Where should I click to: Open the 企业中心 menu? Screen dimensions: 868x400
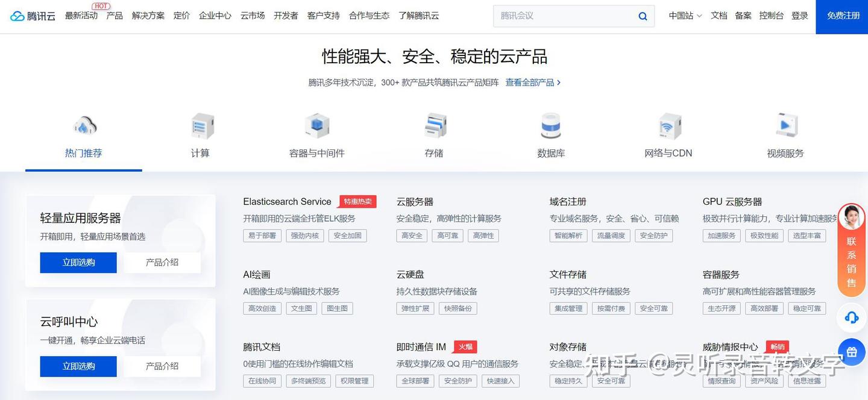click(215, 16)
